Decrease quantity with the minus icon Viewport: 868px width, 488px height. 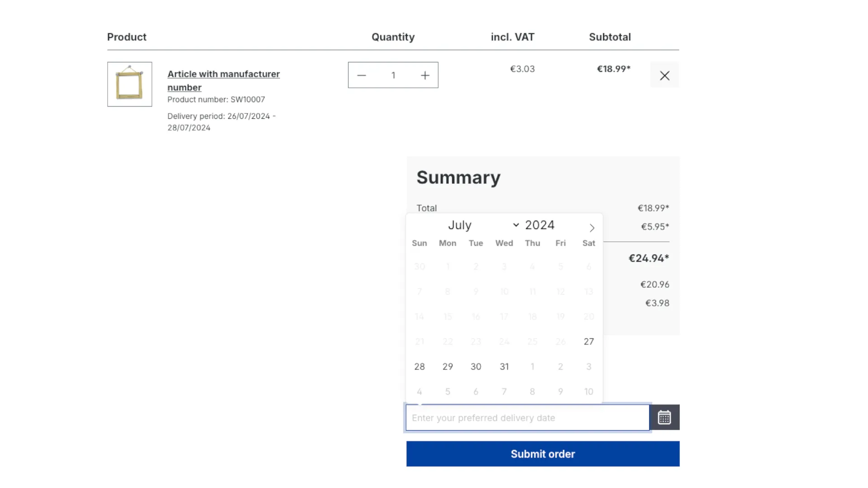click(x=361, y=75)
